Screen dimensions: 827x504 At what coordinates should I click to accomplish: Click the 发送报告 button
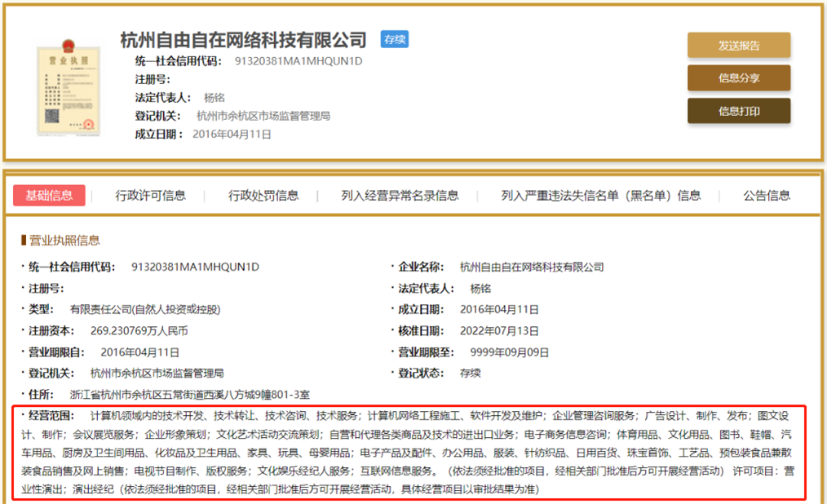click(x=738, y=46)
